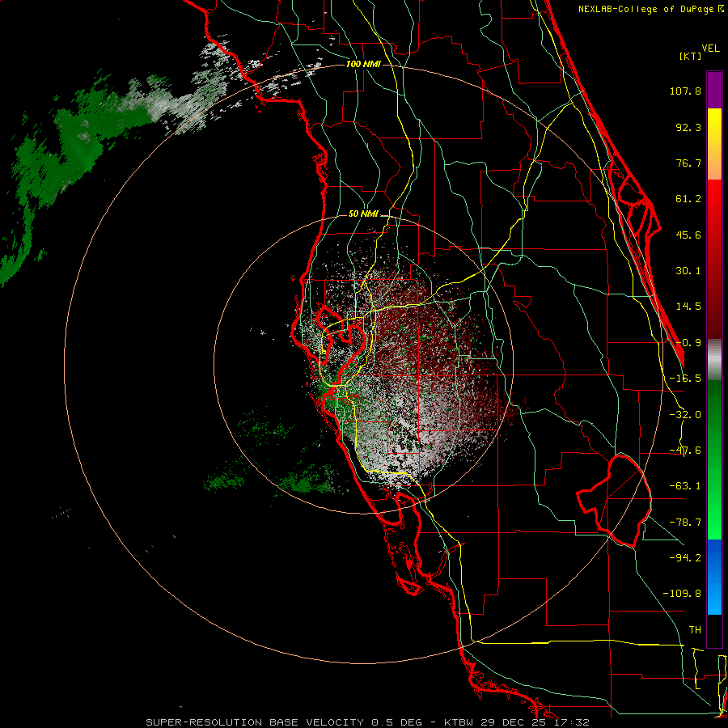The image size is (728, 728).
Task: Click the TH legend label
Action: pos(695,630)
